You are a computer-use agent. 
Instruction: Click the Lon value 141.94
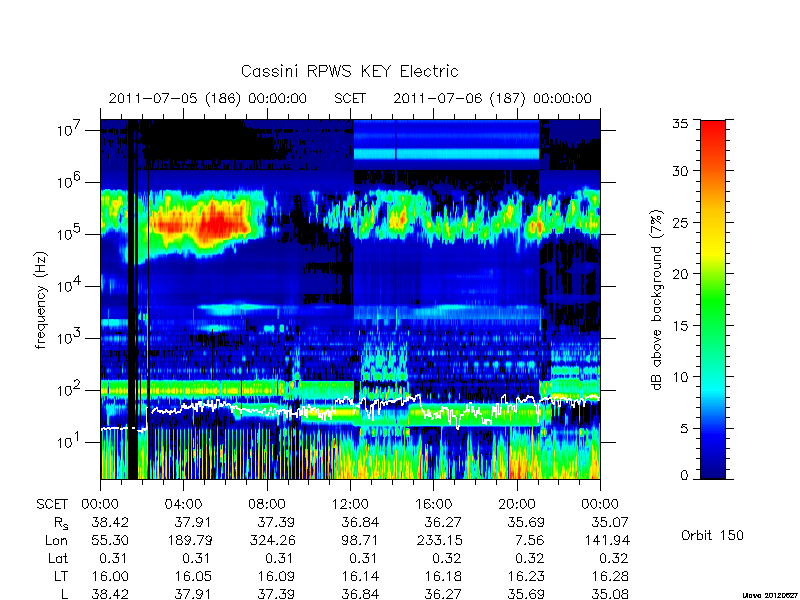[x=608, y=540]
